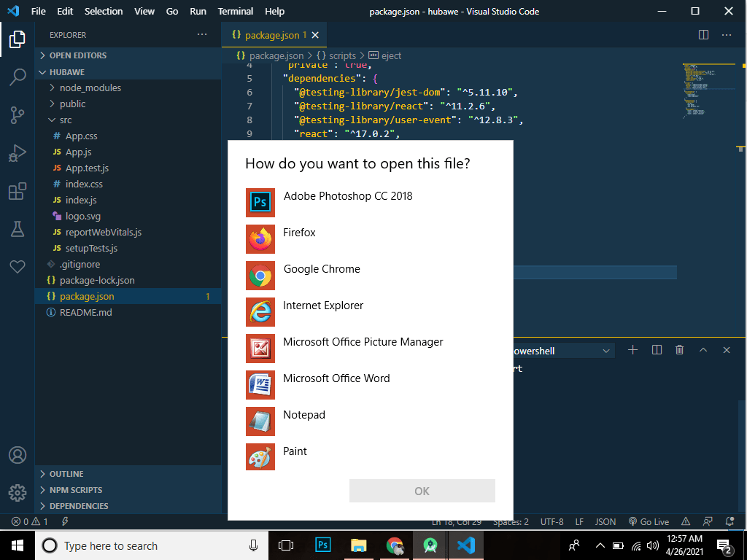Open App.test.js in the explorer

pyautogui.click(x=87, y=168)
